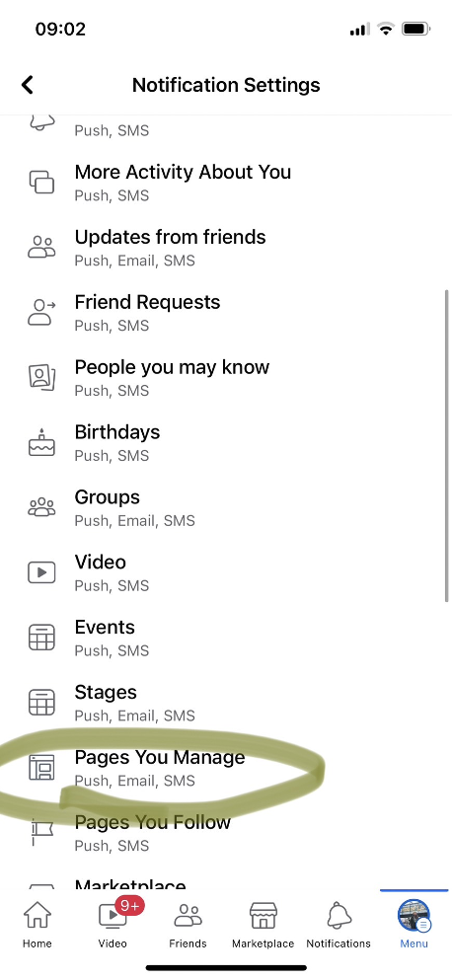The image size is (452, 980).
Task: Tap the Wi-Fi status icon
Action: (x=386, y=29)
